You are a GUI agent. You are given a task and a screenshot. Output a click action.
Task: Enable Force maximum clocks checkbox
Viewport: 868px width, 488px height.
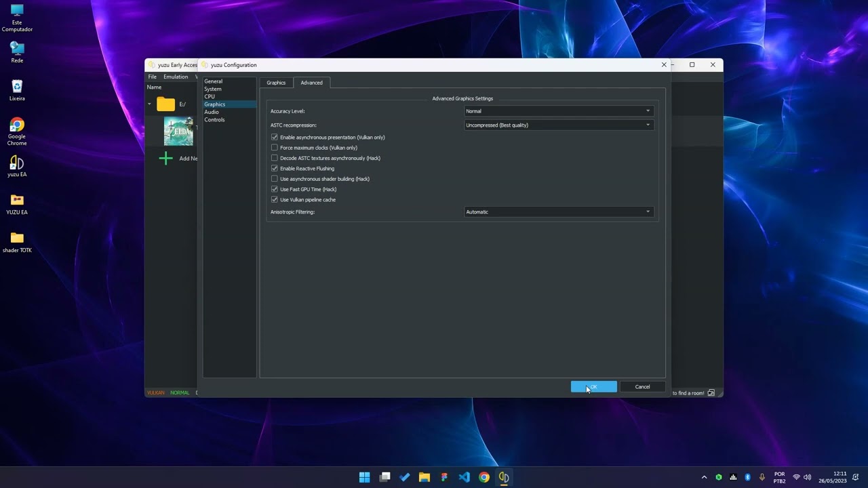point(275,148)
